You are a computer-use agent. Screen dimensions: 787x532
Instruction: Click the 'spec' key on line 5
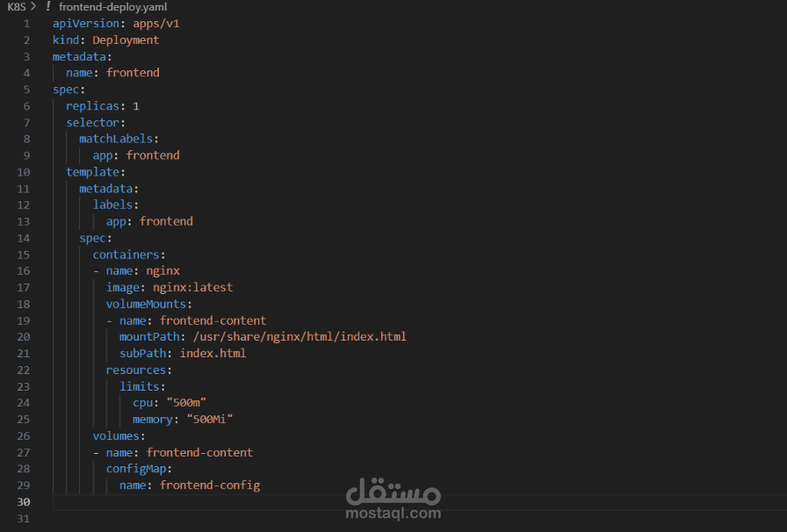66,90
